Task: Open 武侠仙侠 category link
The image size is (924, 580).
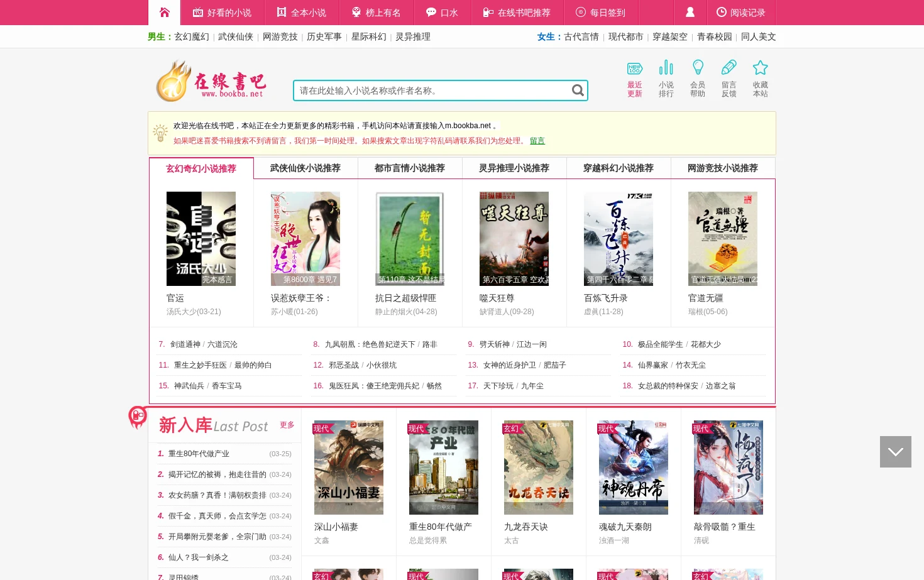Action: pyautogui.click(x=236, y=36)
